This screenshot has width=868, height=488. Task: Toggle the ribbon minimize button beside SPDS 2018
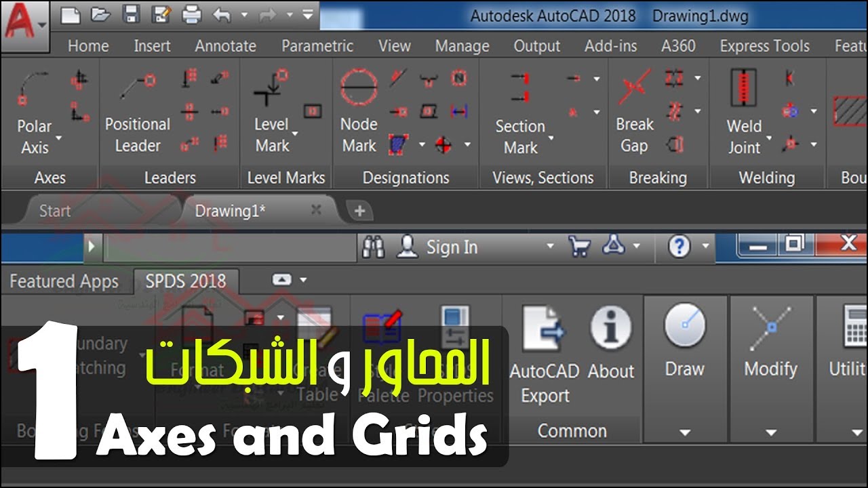(281, 280)
